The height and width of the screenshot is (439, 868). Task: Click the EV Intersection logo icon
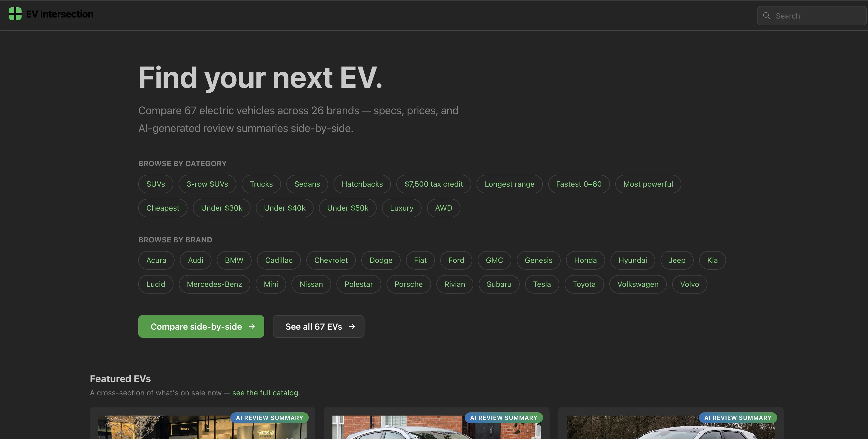click(x=15, y=14)
